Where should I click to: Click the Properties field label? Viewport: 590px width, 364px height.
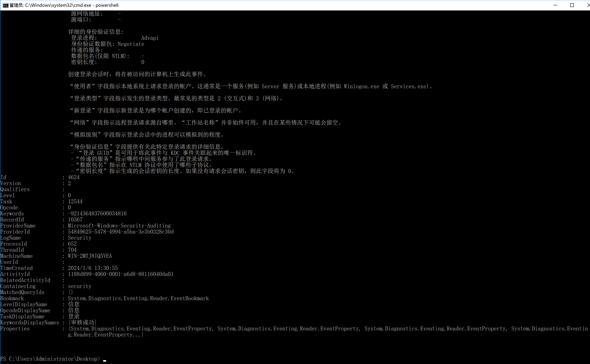click(15, 329)
